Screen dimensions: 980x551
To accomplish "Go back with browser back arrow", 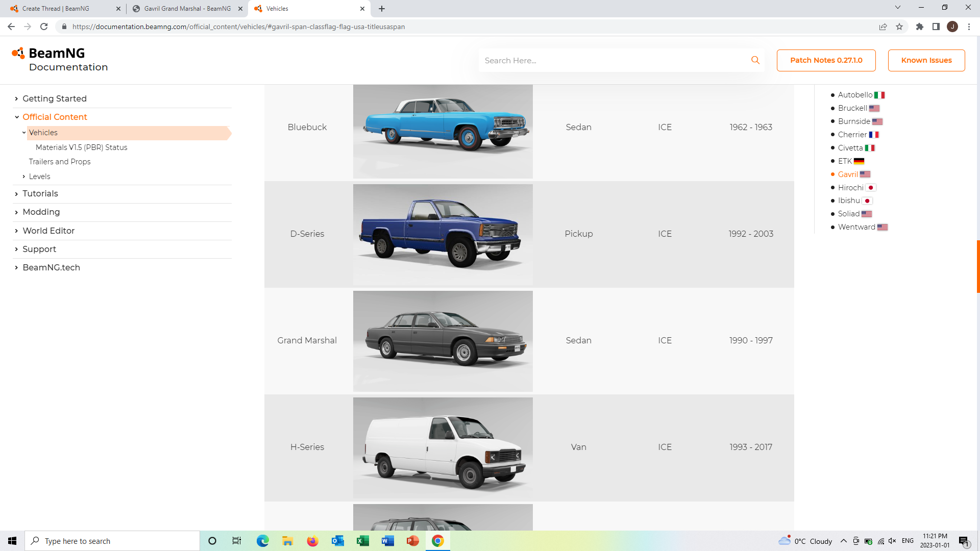I will 11,27.
